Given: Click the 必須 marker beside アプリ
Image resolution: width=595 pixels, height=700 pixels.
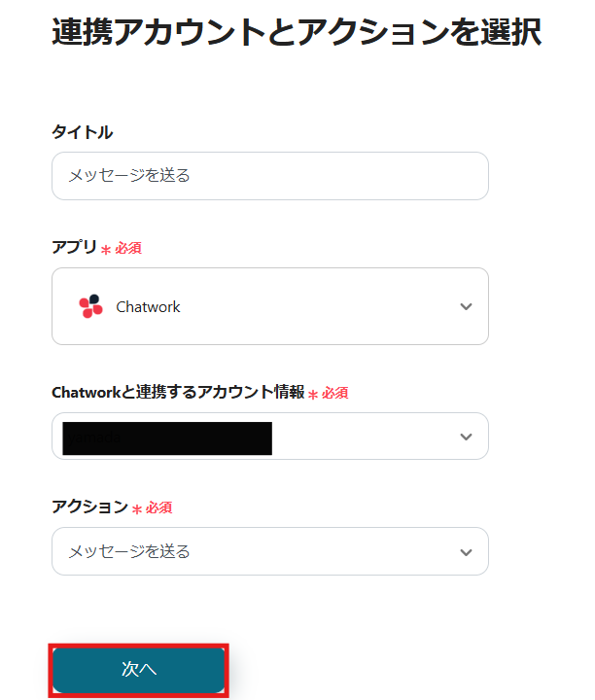Looking at the screenshot, I should point(128,249).
